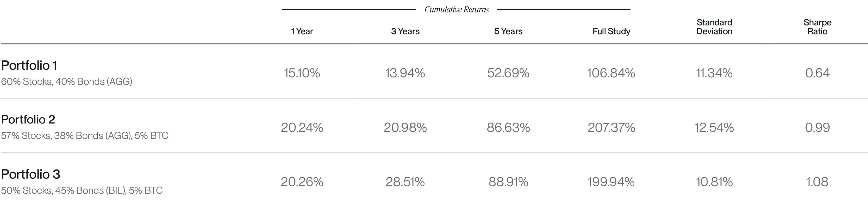Image resolution: width=868 pixels, height=212 pixels.
Task: Click the Sharpe Ratio column header
Action: pos(817,27)
